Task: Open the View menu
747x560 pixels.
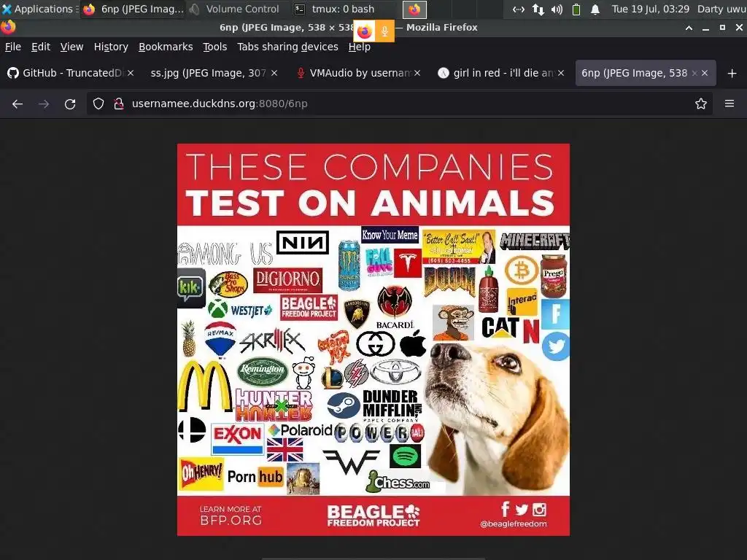Action: coord(71,47)
